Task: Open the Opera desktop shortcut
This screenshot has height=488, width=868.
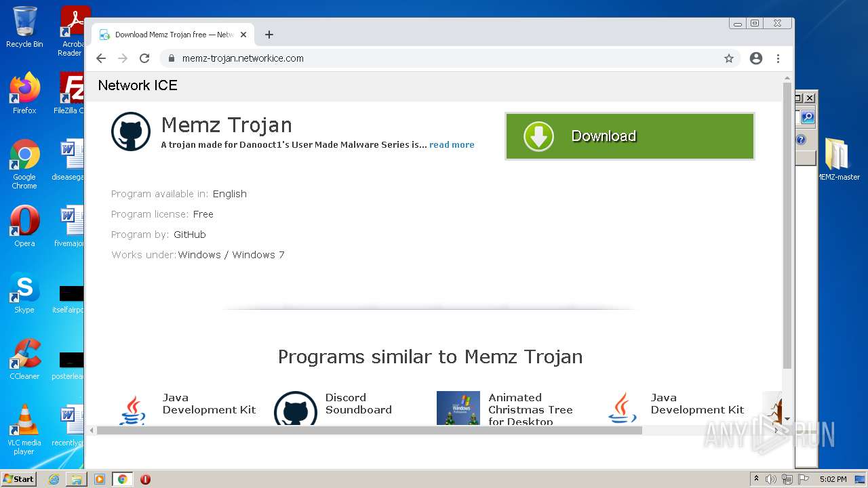Action: click(24, 226)
